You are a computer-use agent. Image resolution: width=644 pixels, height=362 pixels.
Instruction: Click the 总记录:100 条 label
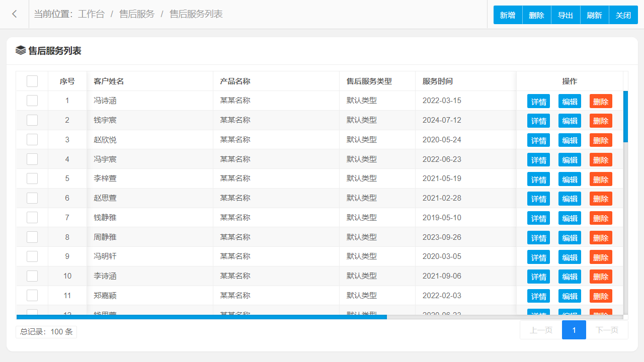coord(46,332)
